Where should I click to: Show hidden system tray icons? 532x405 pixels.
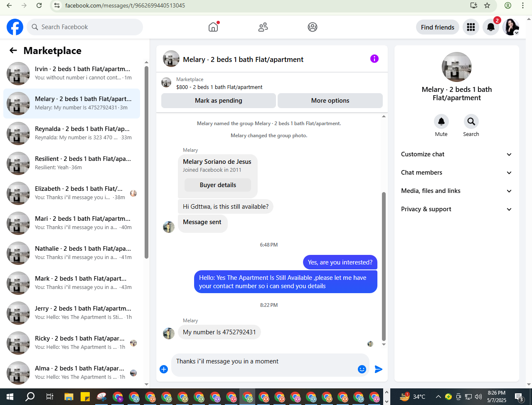(x=438, y=397)
